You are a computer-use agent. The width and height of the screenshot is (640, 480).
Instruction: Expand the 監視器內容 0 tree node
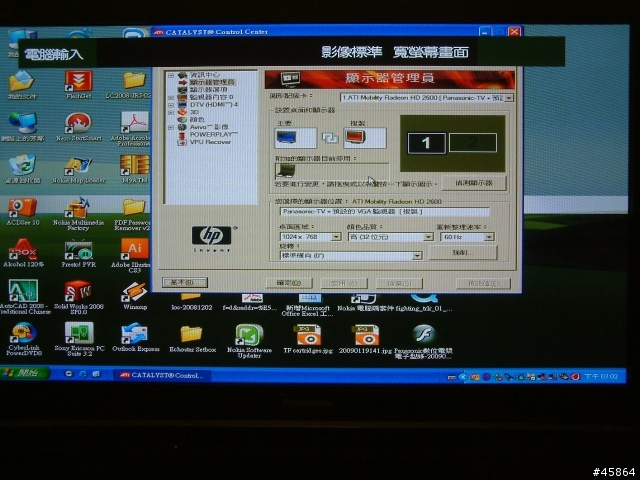pyautogui.click(x=171, y=98)
